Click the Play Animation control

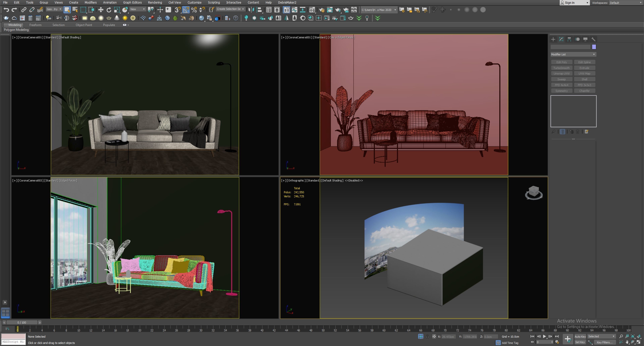point(544,336)
